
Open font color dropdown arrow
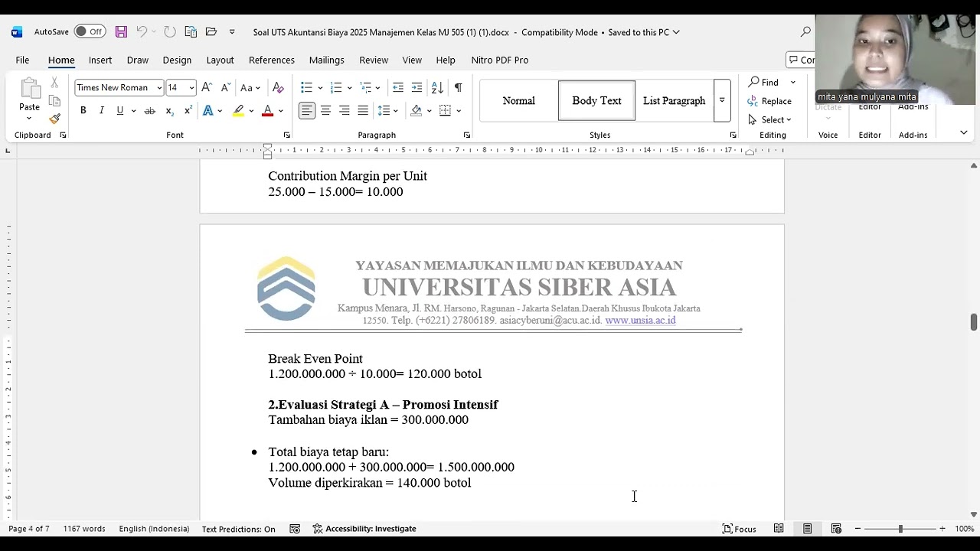pos(281,111)
